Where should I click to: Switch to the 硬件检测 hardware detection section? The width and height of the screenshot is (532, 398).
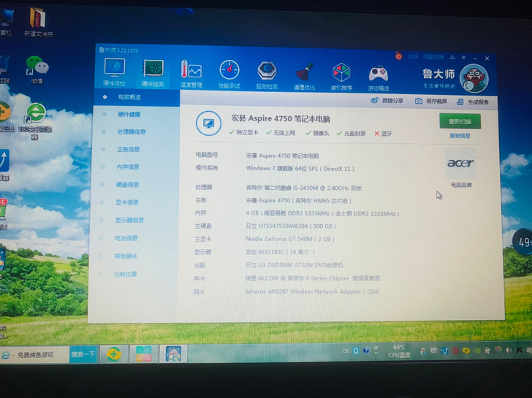pos(153,73)
